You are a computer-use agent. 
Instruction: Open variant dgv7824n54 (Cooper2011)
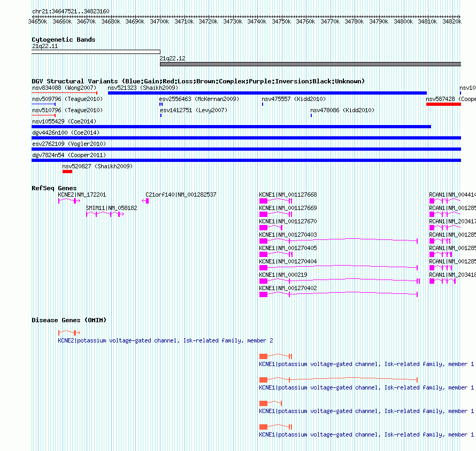(69, 155)
